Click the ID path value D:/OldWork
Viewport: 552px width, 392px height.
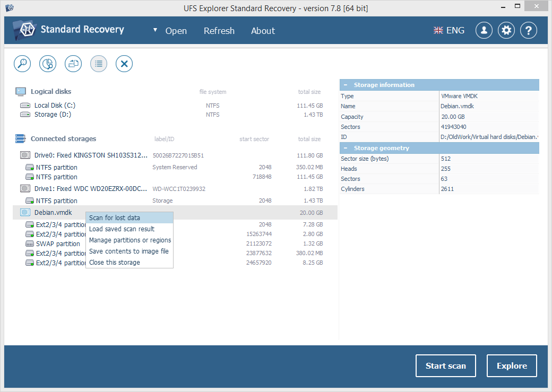coord(489,137)
